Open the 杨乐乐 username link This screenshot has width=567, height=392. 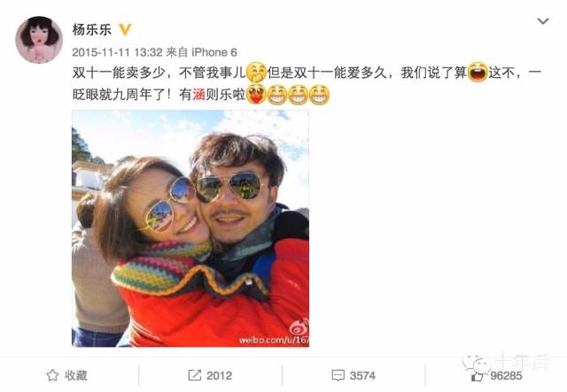tap(92, 29)
